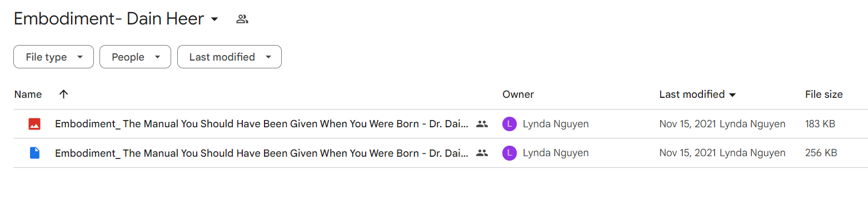Open the Last modified column sort arrow
Viewport: 868px width, 204px height.
732,95
